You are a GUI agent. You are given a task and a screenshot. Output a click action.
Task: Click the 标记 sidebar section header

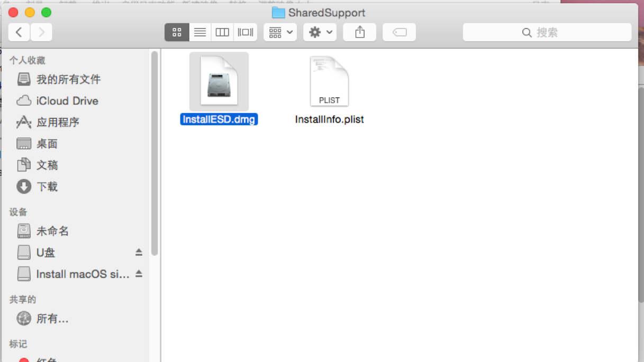18,344
